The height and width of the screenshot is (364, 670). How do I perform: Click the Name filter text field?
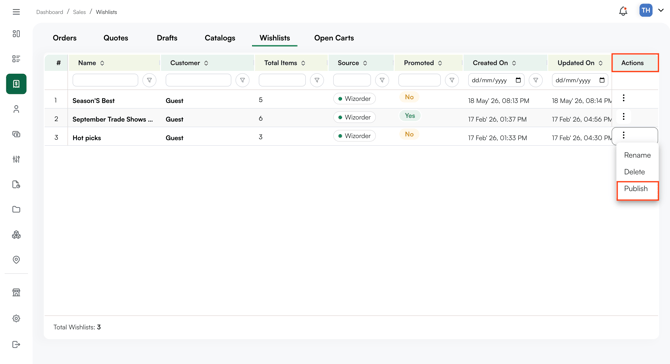105,80
